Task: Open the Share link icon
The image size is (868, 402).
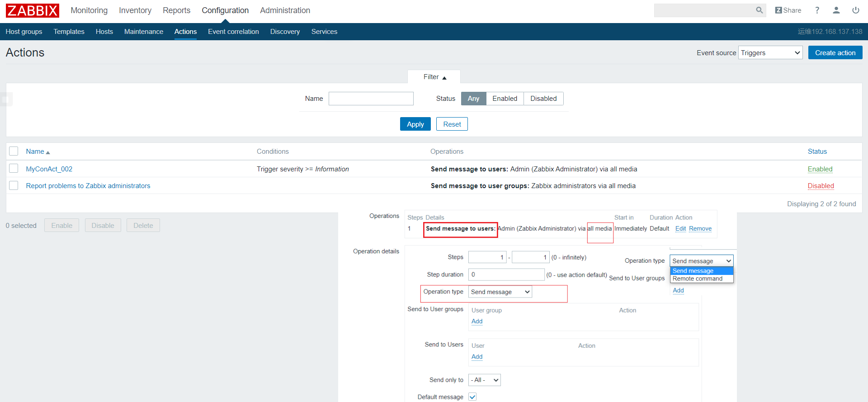Action: [x=788, y=10]
